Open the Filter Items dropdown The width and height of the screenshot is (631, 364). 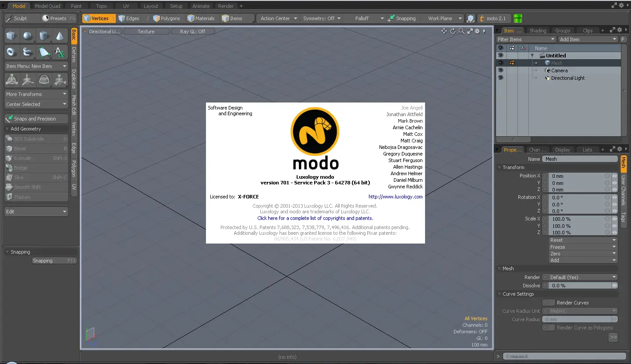pyautogui.click(x=526, y=39)
